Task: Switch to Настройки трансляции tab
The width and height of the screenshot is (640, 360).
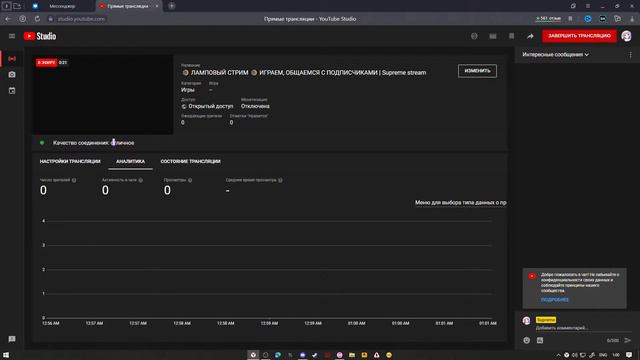Action: tap(70, 162)
